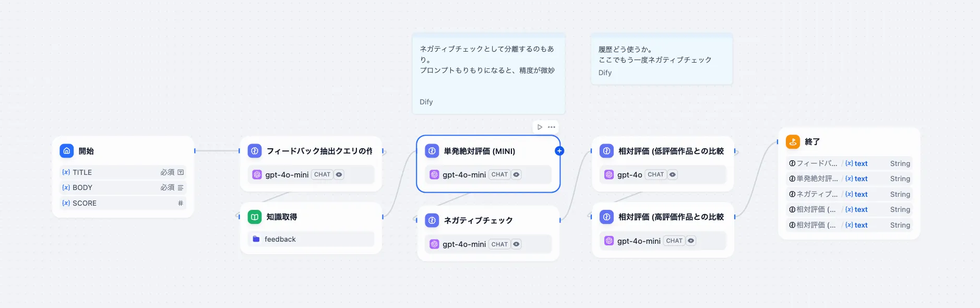This screenshot has height=308, width=980.
Task: Click the SCORE variable row in 開始 node
Action: [x=123, y=203]
